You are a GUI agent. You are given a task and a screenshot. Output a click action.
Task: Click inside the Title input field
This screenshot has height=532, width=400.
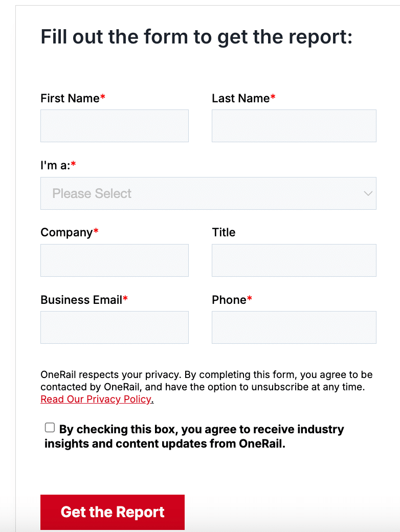(x=294, y=260)
